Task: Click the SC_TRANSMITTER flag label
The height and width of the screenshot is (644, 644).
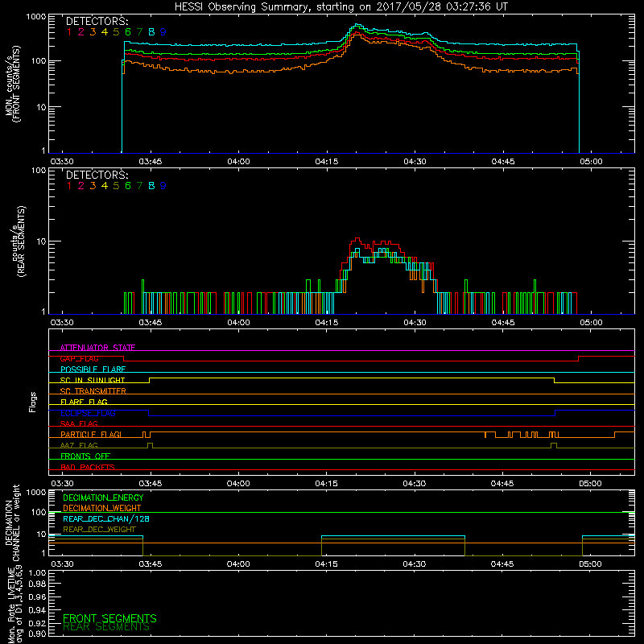Action: (x=93, y=391)
